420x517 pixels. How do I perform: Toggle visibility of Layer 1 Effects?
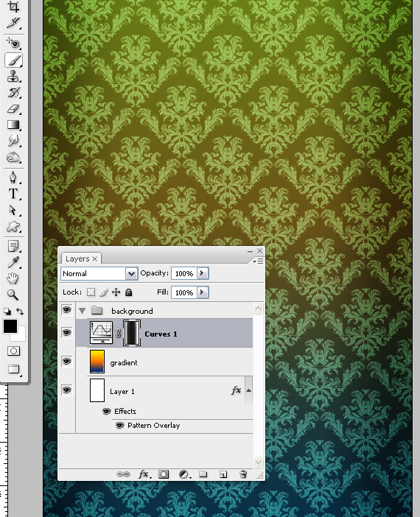click(106, 411)
